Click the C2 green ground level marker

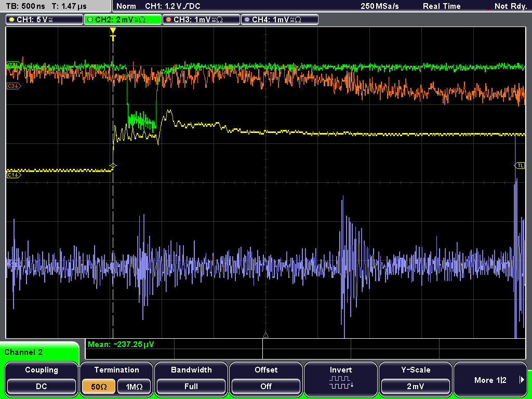pyautogui.click(x=13, y=64)
